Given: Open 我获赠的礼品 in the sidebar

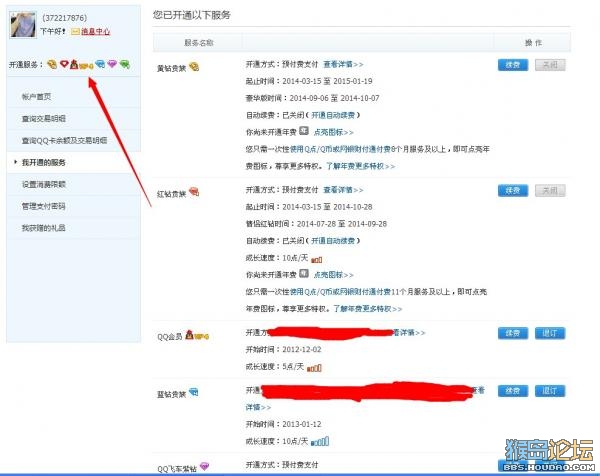Looking at the screenshot, I should click(x=44, y=228).
